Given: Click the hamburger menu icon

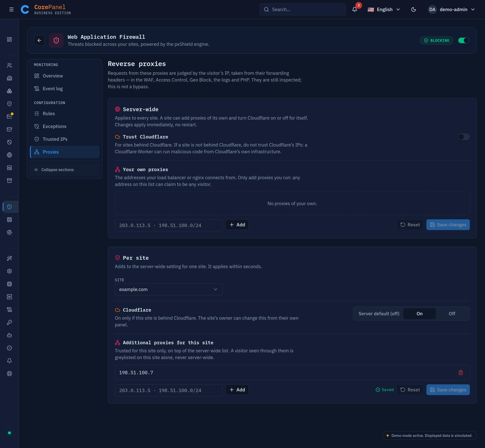Looking at the screenshot, I should (x=11, y=9).
